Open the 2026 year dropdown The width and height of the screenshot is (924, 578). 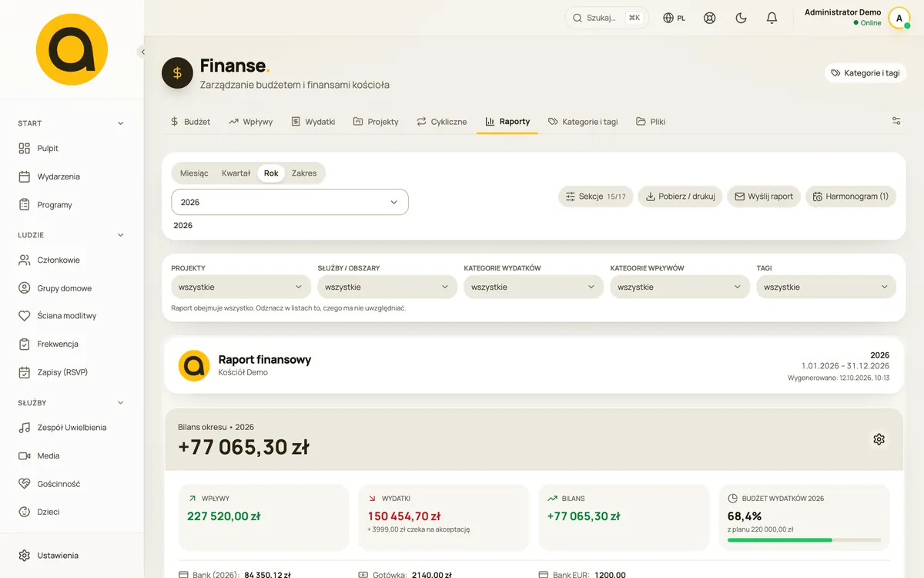pos(290,202)
